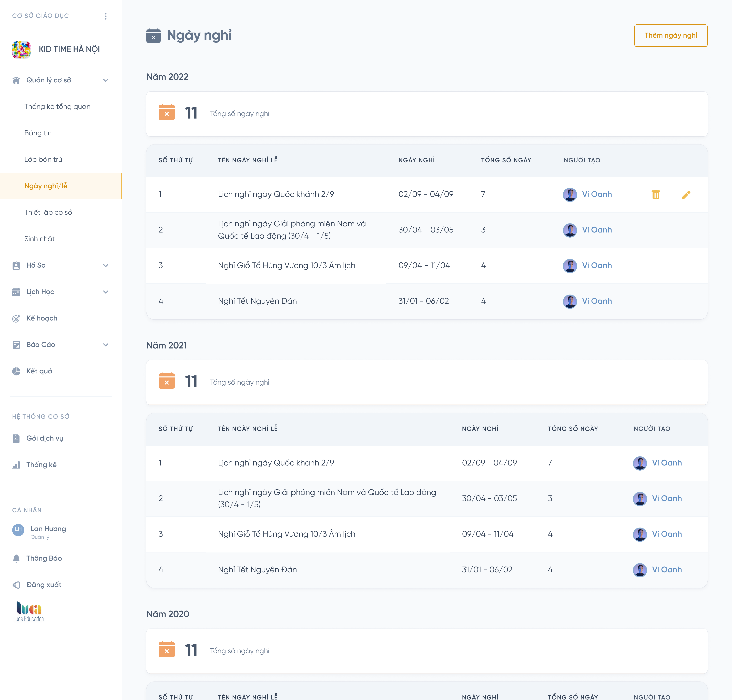Click the Đăng xuất logout icon
The width and height of the screenshot is (732, 700).
click(16, 585)
